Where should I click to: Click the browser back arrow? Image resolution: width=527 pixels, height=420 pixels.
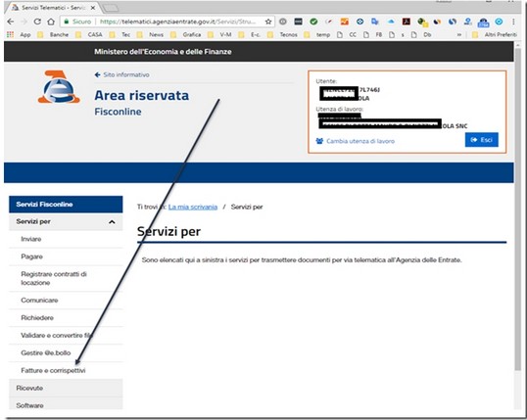pyautogui.click(x=11, y=22)
